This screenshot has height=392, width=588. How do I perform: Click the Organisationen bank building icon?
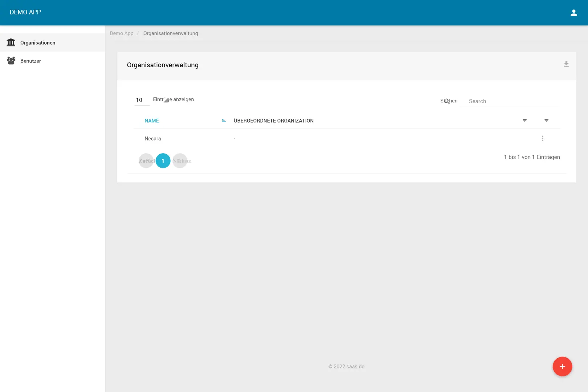pos(11,42)
